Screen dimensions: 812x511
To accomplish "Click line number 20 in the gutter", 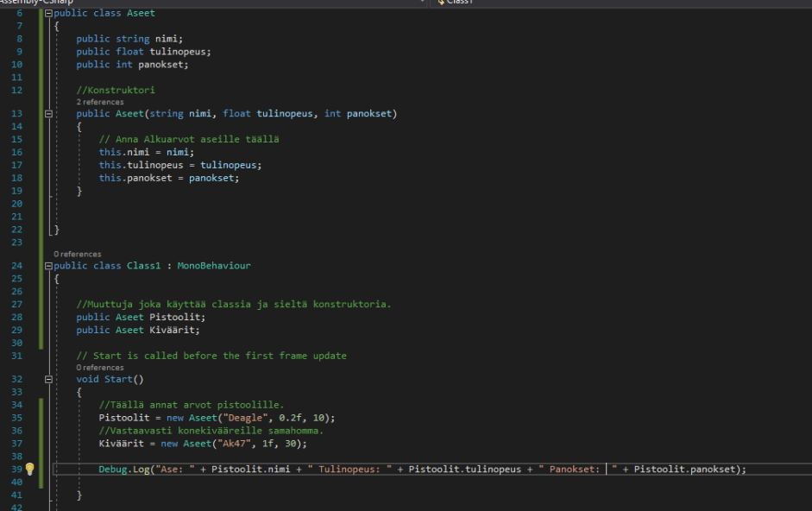I will [16, 204].
